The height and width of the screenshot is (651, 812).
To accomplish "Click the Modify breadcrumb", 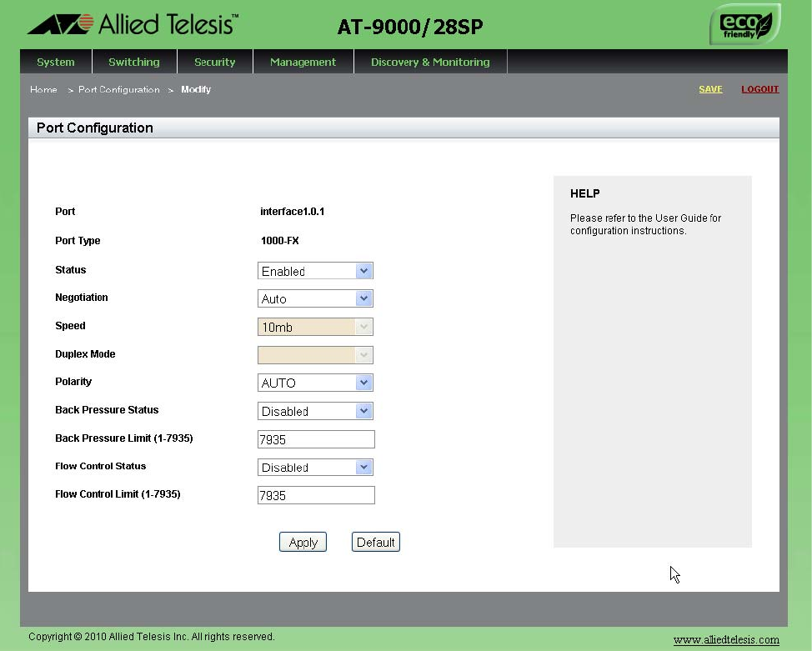I will point(196,89).
